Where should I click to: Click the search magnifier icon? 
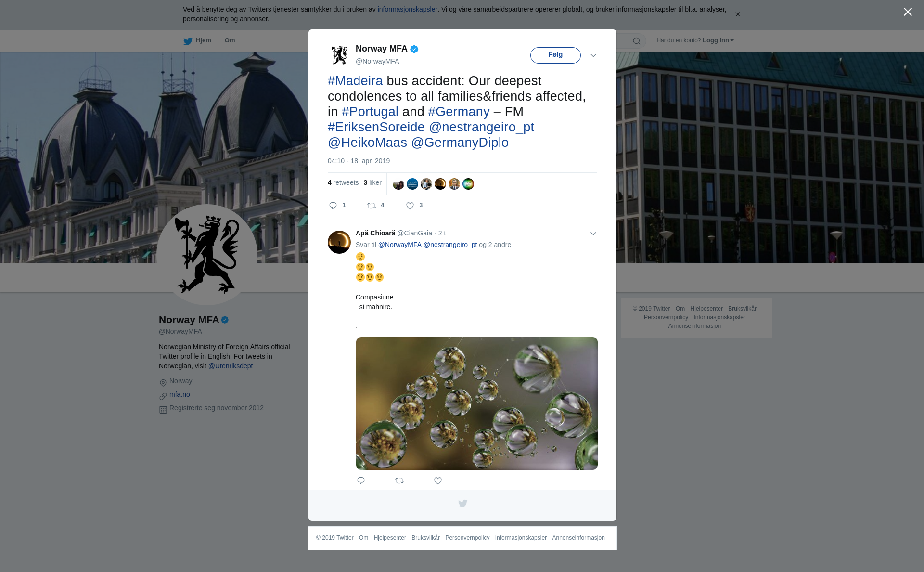click(636, 41)
